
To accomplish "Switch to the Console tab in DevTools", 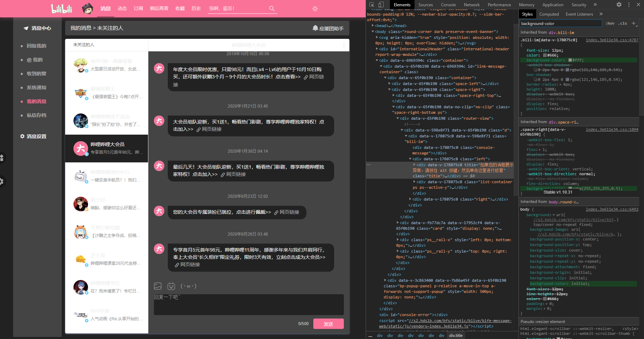I will pos(448,5).
